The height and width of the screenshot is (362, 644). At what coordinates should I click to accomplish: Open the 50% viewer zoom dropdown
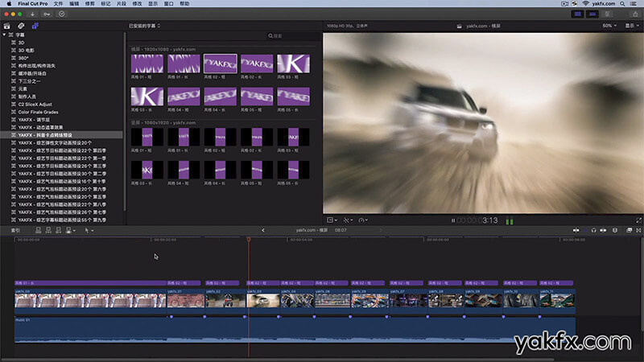(609, 26)
